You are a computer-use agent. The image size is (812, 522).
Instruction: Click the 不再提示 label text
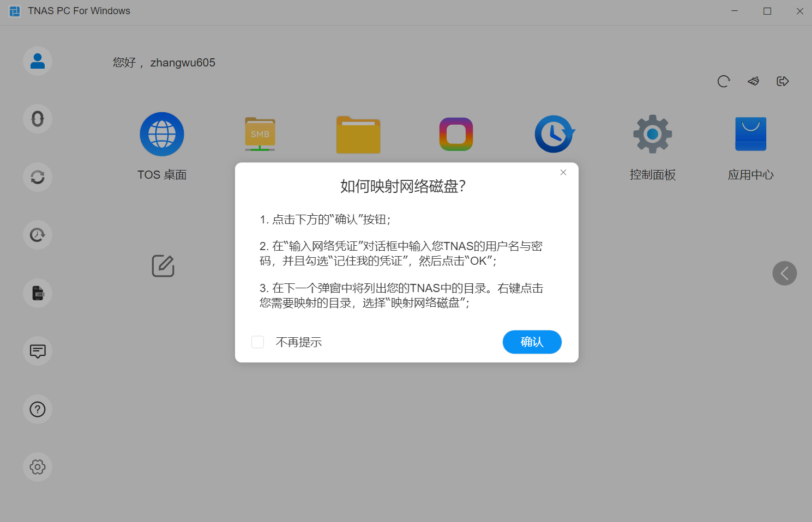click(x=299, y=342)
